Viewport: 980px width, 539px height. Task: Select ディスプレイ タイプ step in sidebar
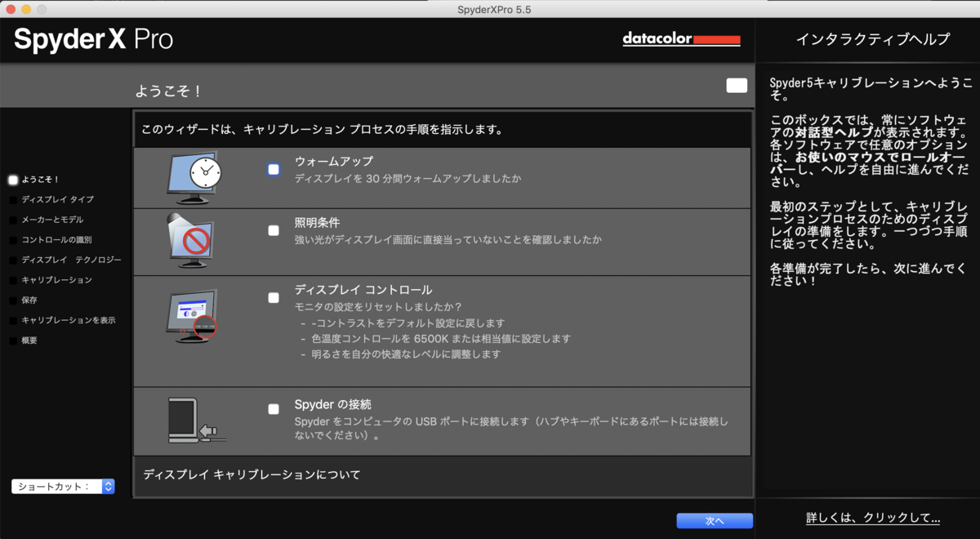tap(57, 199)
